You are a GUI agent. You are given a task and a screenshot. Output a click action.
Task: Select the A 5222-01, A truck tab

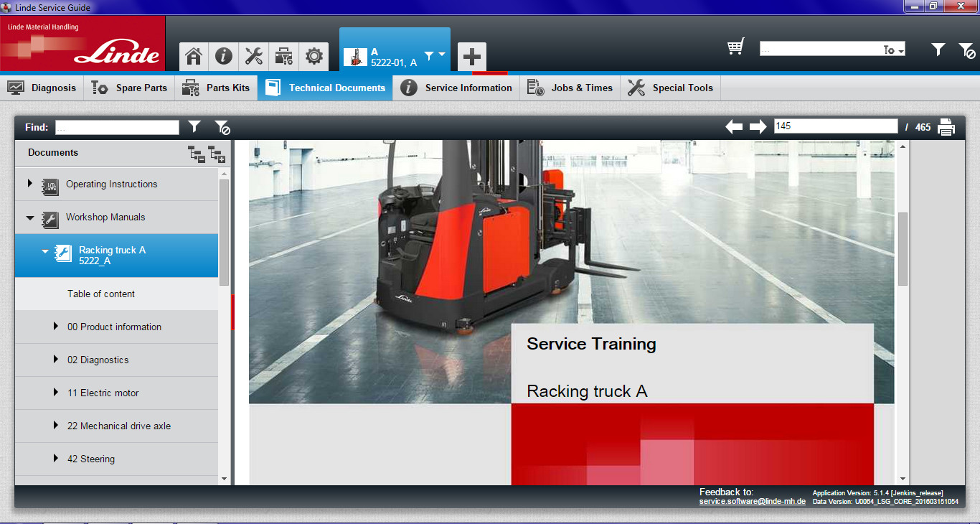395,50
